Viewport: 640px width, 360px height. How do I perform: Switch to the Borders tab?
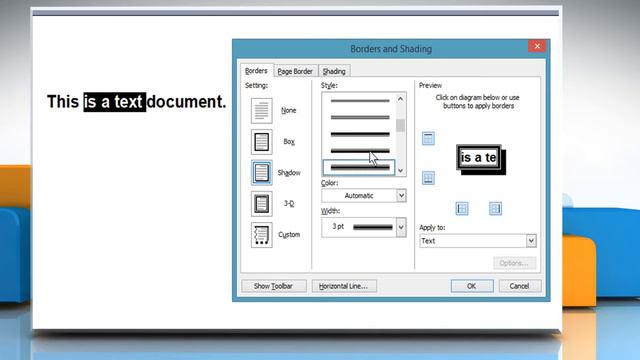pos(256,71)
